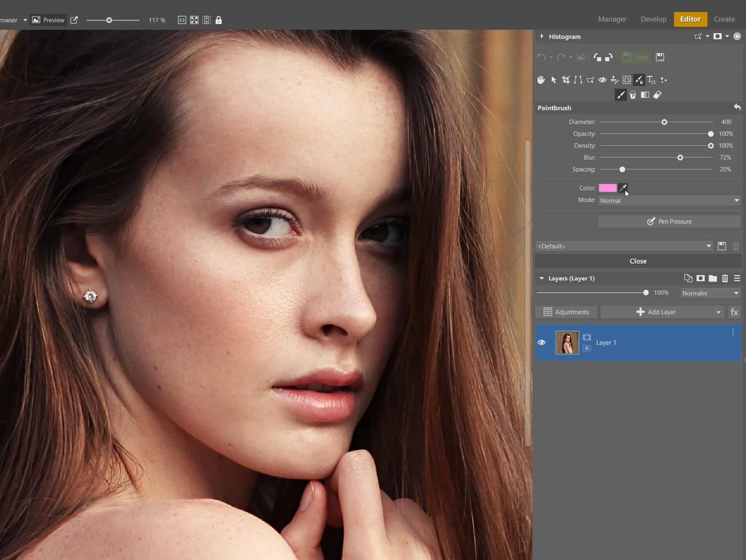Switch to the Manager tab
This screenshot has height=560, width=746.
coord(612,19)
